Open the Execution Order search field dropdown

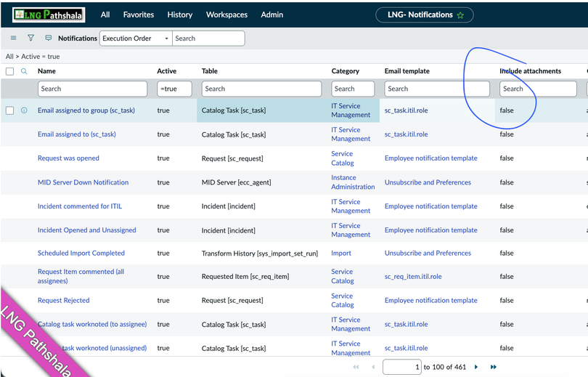(x=136, y=38)
